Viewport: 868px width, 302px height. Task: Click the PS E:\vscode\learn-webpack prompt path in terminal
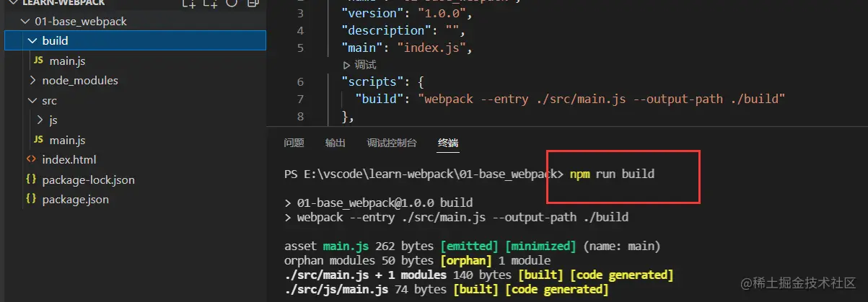click(423, 174)
